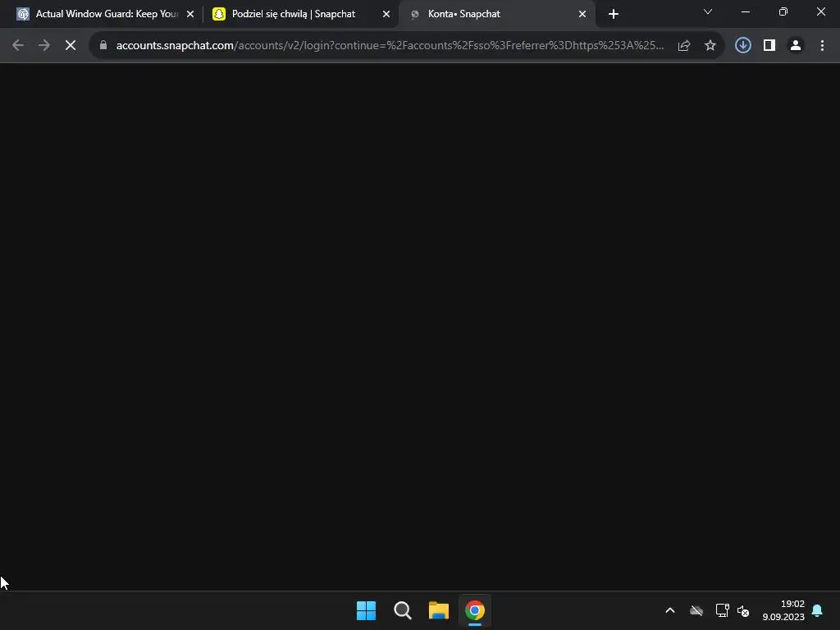Show hidden system tray icons
The width and height of the screenshot is (840, 630).
coord(670,610)
